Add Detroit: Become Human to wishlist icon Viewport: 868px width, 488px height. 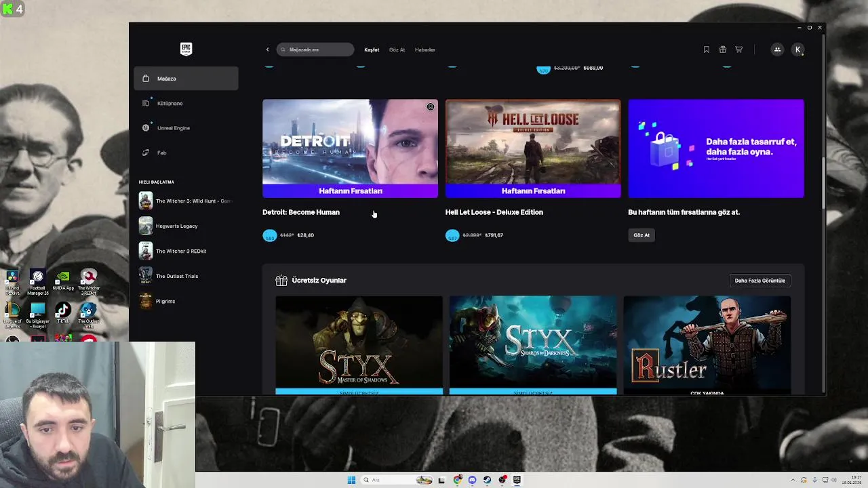click(x=430, y=107)
